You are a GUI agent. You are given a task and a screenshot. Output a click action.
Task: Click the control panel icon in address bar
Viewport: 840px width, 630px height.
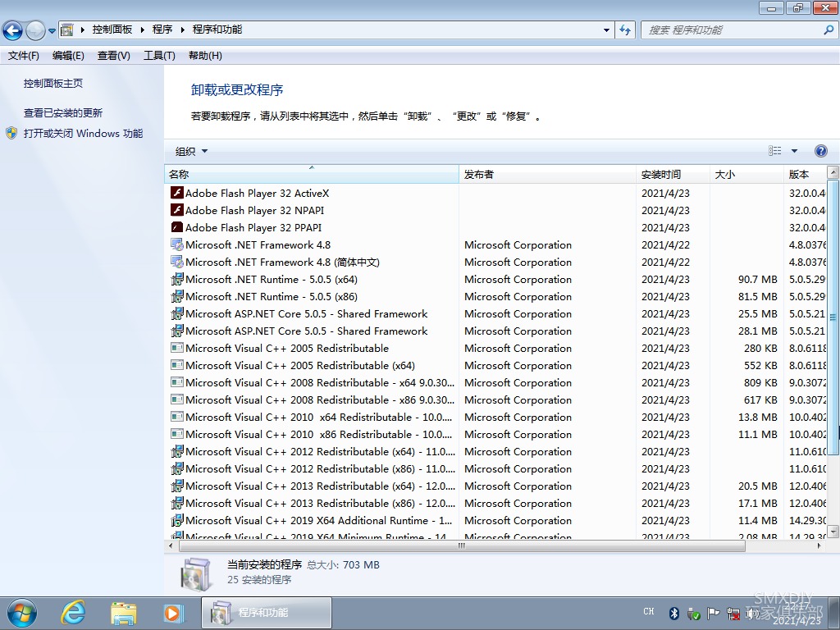click(x=67, y=30)
